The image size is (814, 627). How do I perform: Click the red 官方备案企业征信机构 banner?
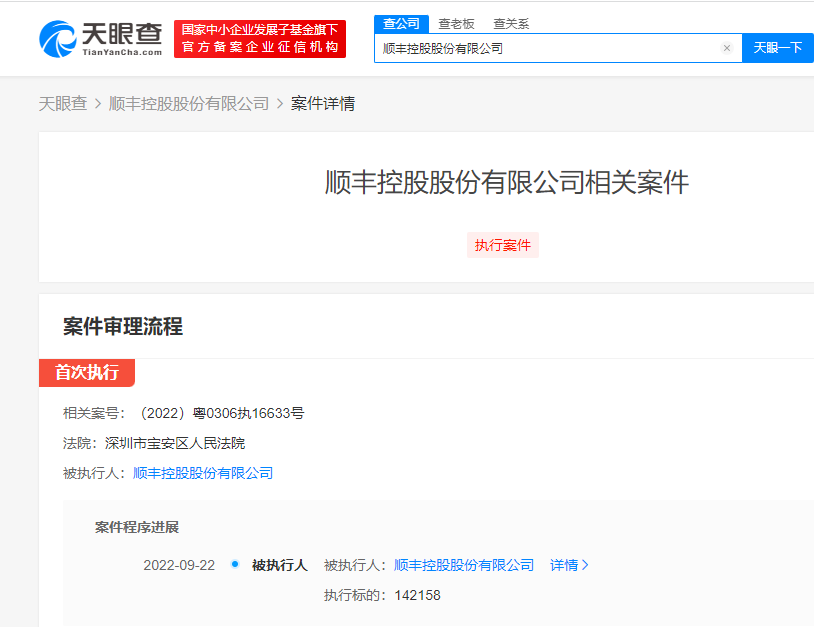260,39
